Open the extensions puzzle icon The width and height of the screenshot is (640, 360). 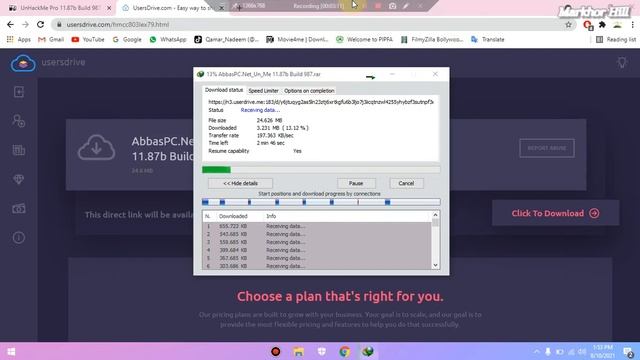pyautogui.click(x=602, y=25)
